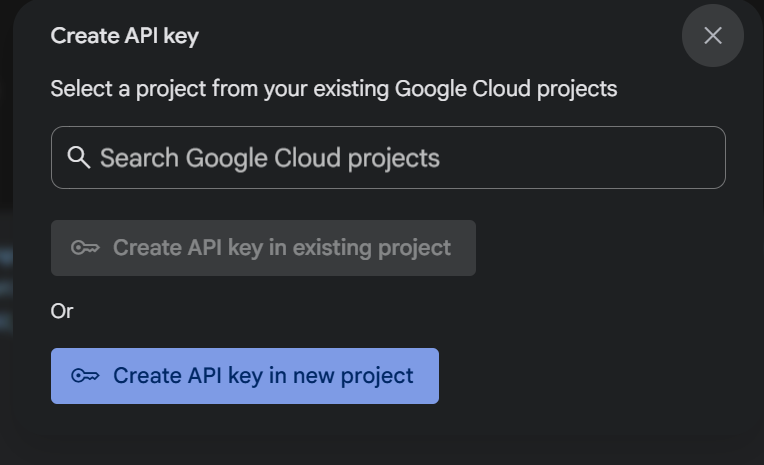Click the Create API key dialog title
764x465 pixels.
[125, 36]
